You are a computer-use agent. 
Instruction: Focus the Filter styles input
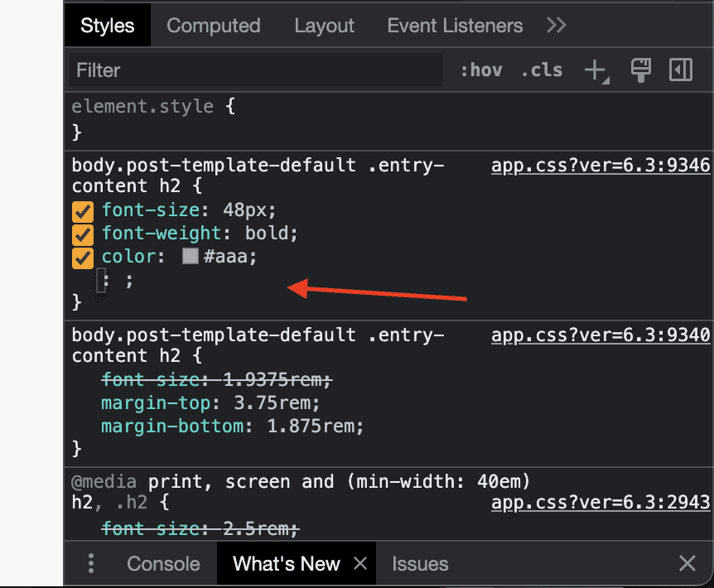255,70
